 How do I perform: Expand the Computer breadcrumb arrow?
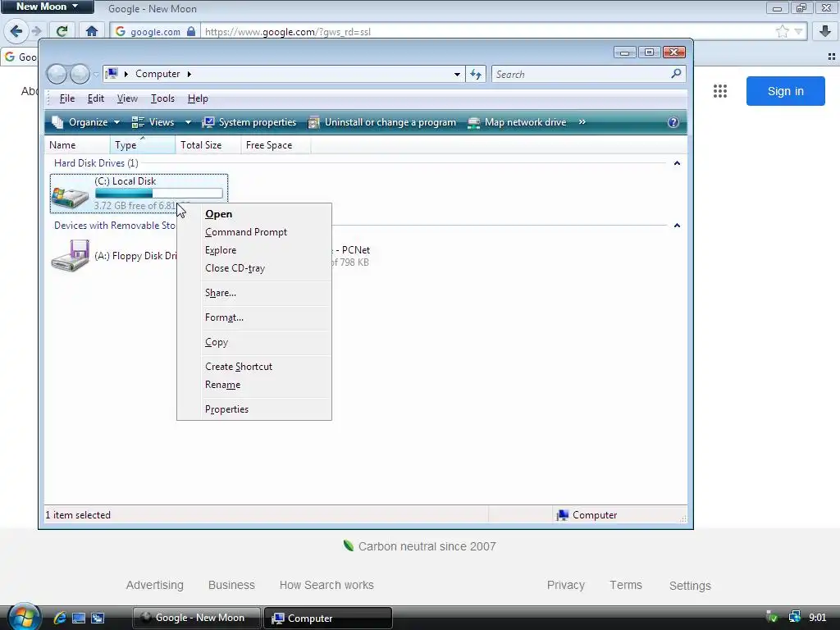pyautogui.click(x=189, y=74)
